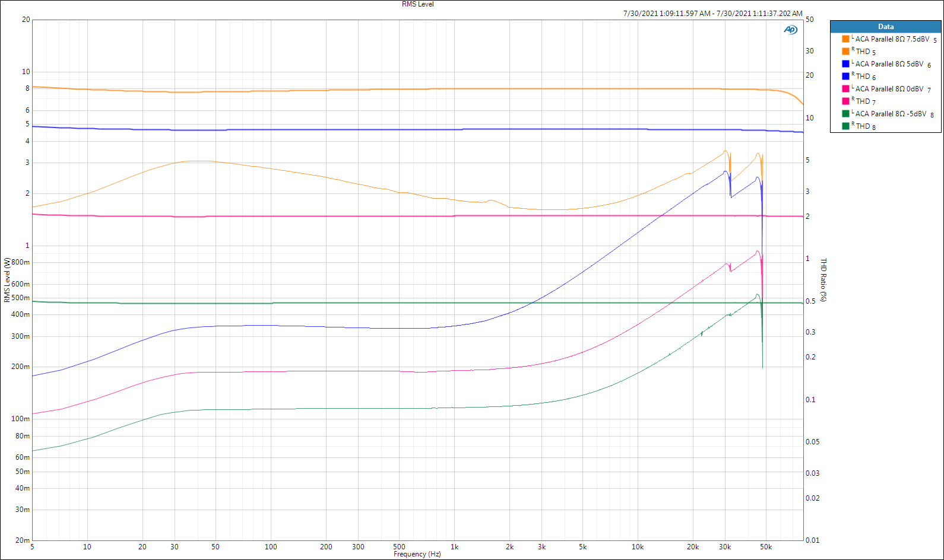Image resolution: width=944 pixels, height=560 pixels.
Task: Click the orange swatch for ACA Parallel 7.5dBV
Action: [845, 39]
